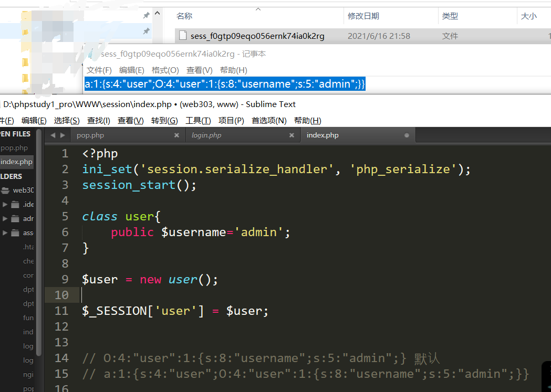The image size is (551, 392).
Task: Click the comment on line 15
Action: coord(305,374)
